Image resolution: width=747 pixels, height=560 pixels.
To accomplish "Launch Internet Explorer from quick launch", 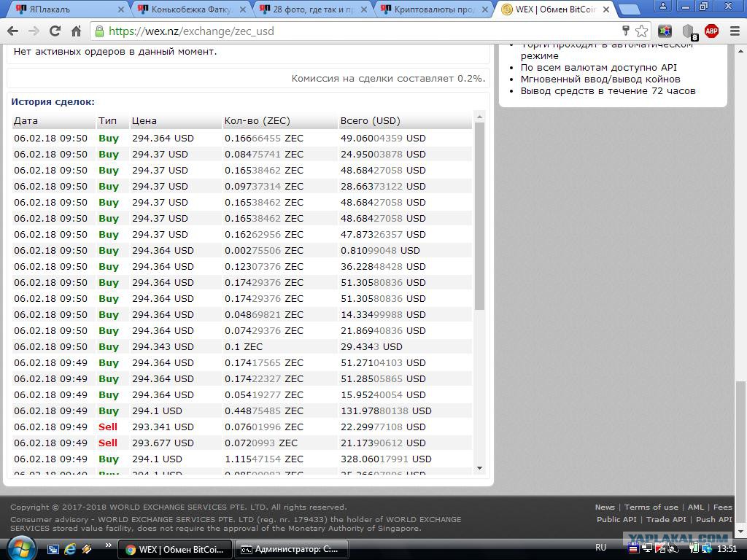I will coord(70,550).
